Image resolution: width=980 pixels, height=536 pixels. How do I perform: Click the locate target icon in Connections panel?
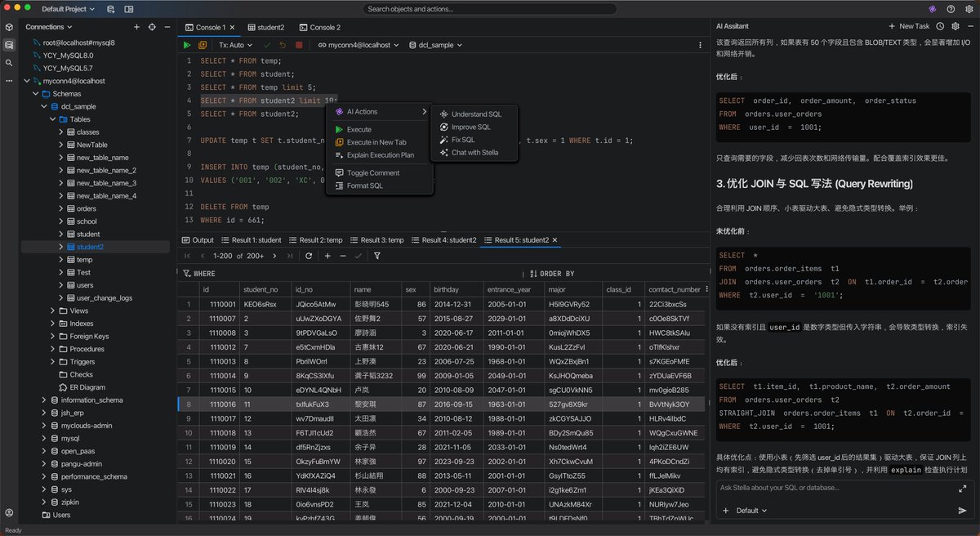tap(152, 27)
